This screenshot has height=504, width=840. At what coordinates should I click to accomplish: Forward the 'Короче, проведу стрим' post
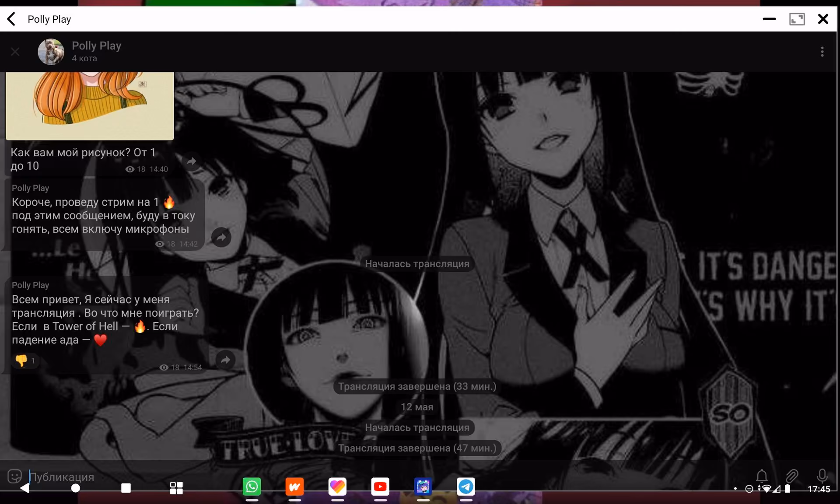click(x=221, y=237)
